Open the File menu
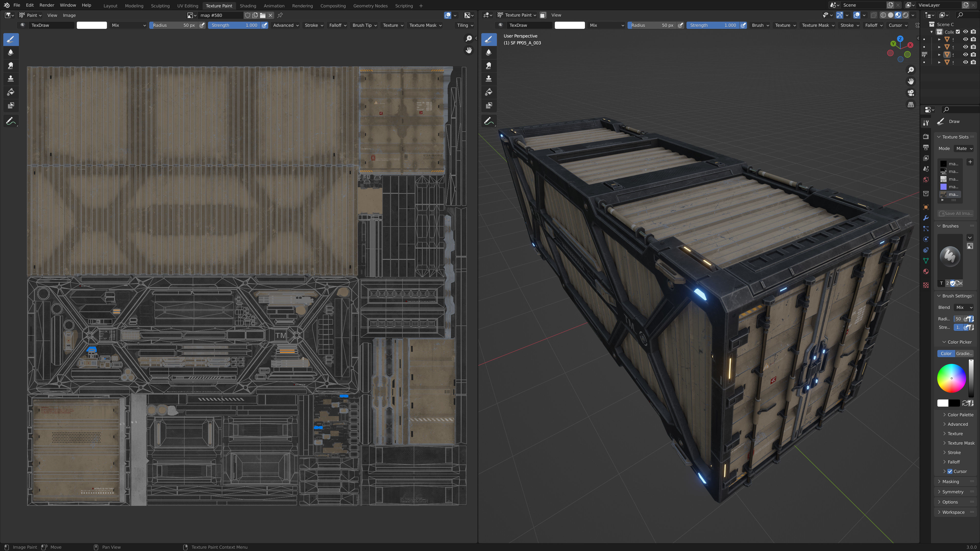Image resolution: width=980 pixels, height=551 pixels. point(17,5)
